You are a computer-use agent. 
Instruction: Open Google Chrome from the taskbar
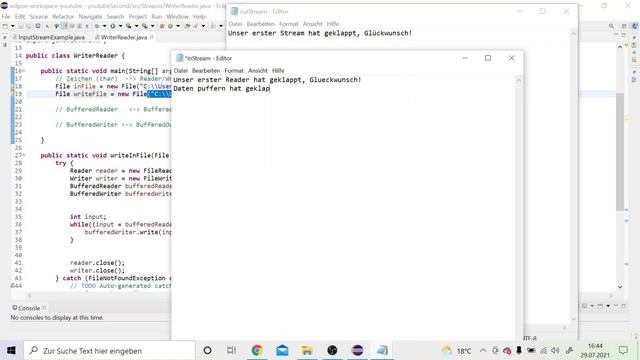click(x=257, y=350)
